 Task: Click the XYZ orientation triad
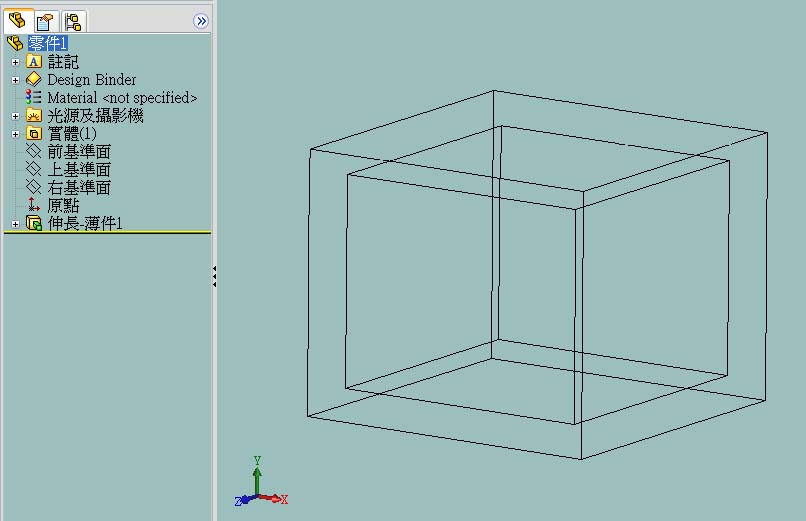coord(261,481)
